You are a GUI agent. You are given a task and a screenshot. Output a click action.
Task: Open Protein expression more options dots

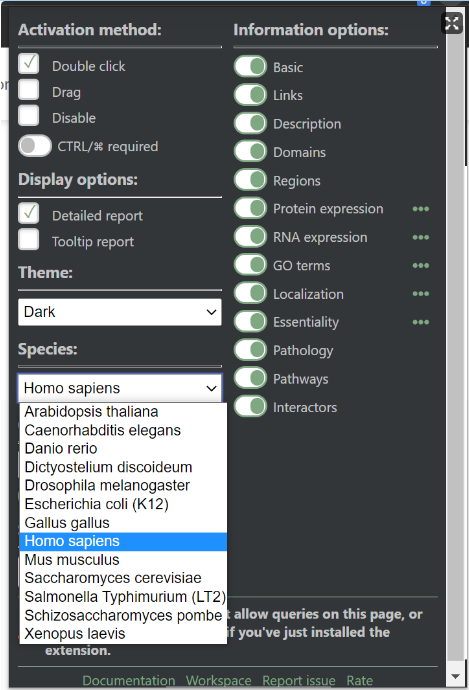[x=421, y=209]
